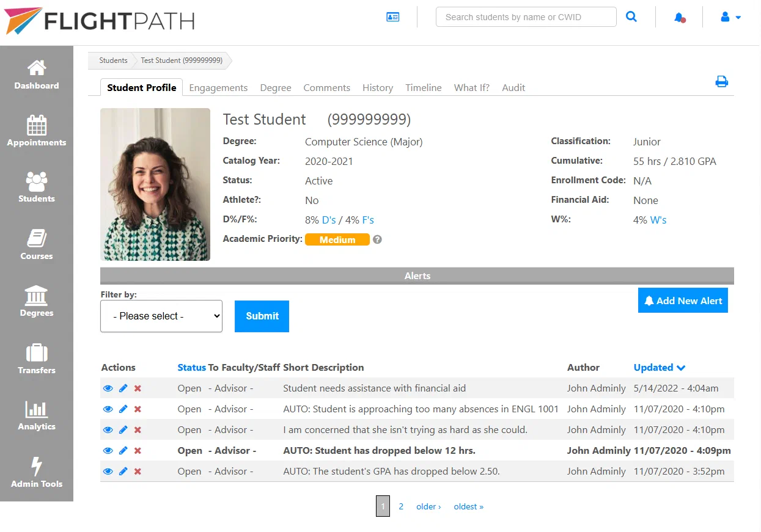Click Academic Priority help question icon

click(377, 239)
